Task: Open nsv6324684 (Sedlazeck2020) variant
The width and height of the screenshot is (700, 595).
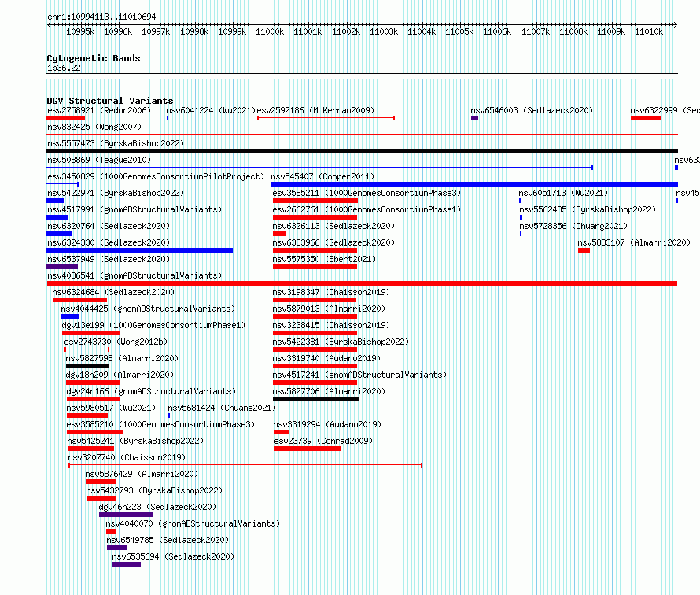Action: 113,292
